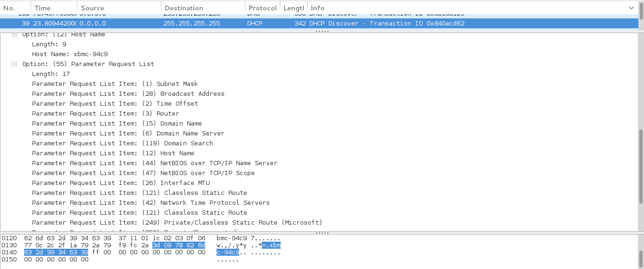Click highlighted hex bytes '3d 09 78 62 6d'

click(179, 245)
